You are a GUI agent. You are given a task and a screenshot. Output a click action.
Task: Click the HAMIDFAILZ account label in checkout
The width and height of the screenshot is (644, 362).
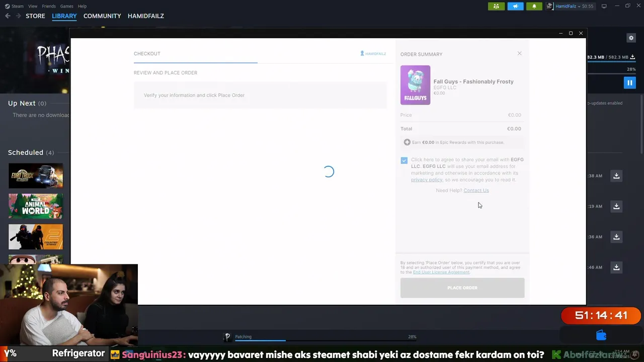373,53
